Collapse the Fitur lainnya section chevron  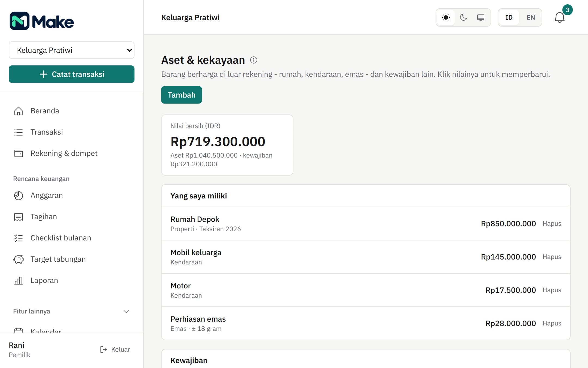[x=126, y=311]
